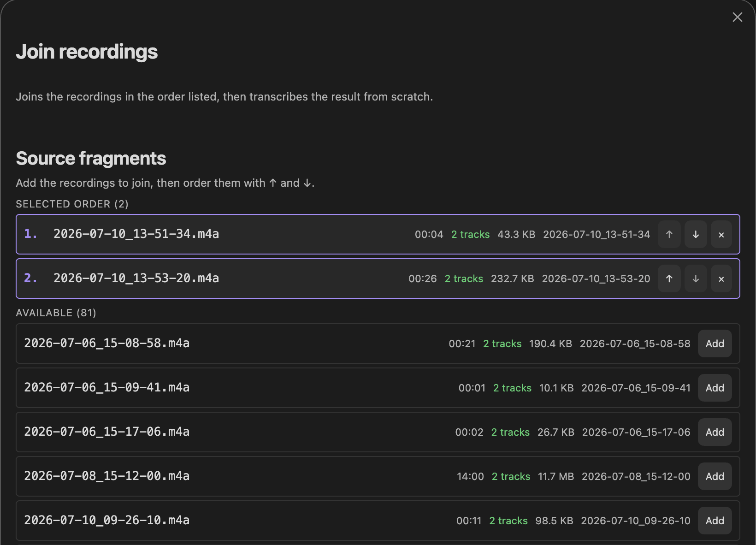Click the AVAILABLE (81) label

pyautogui.click(x=56, y=313)
